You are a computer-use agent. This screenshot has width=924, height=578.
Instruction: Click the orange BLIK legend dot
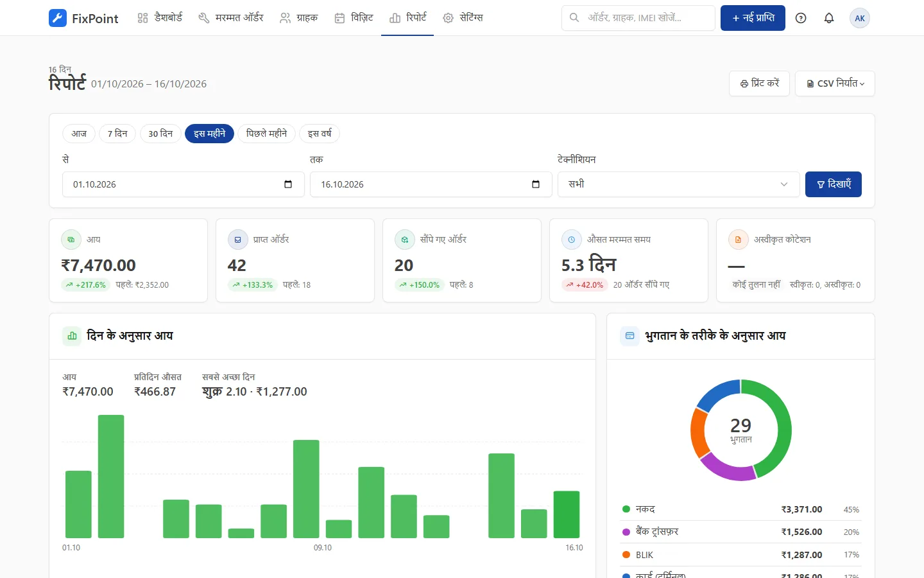pos(626,554)
